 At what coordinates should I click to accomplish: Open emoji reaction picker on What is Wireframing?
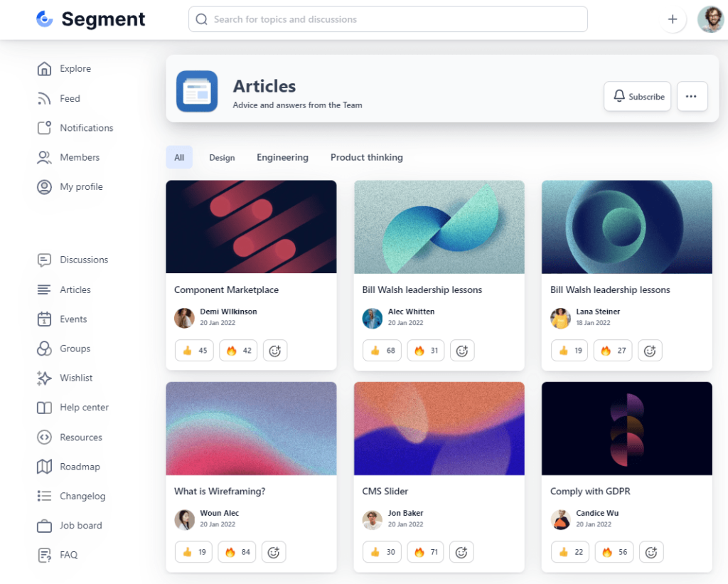click(x=274, y=552)
